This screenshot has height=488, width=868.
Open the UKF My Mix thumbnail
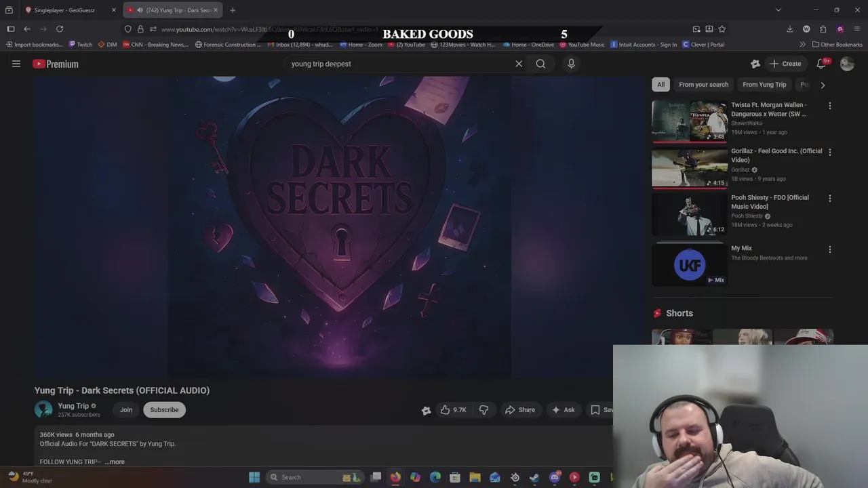(x=689, y=264)
